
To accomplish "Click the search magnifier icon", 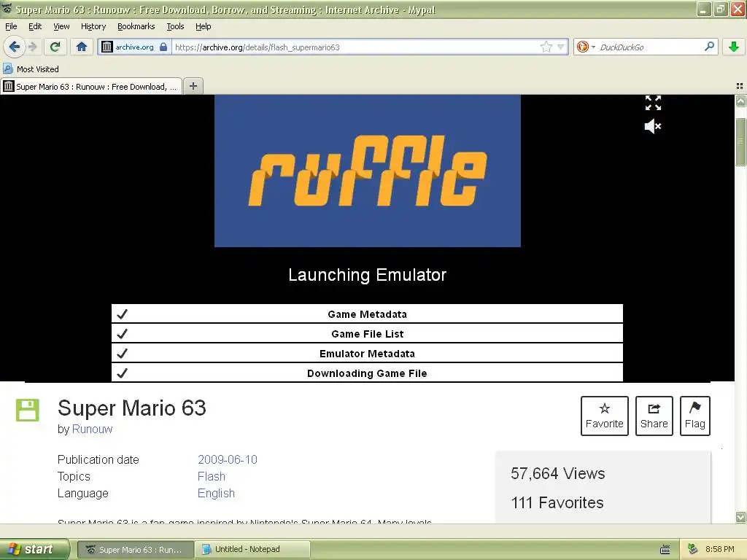I will 709,46.
